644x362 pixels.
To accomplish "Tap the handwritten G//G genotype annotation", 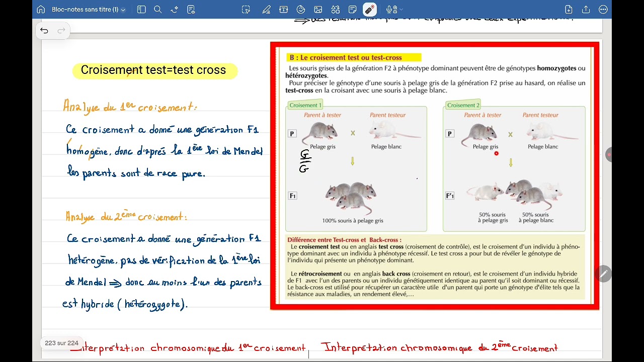I will [305, 161].
